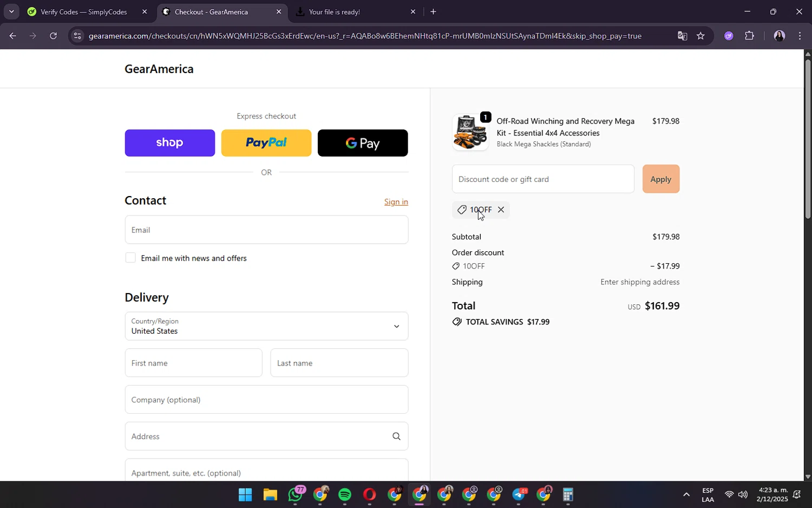Switch ESP LAA input language
Image resolution: width=812 pixels, height=508 pixels.
tap(708, 494)
